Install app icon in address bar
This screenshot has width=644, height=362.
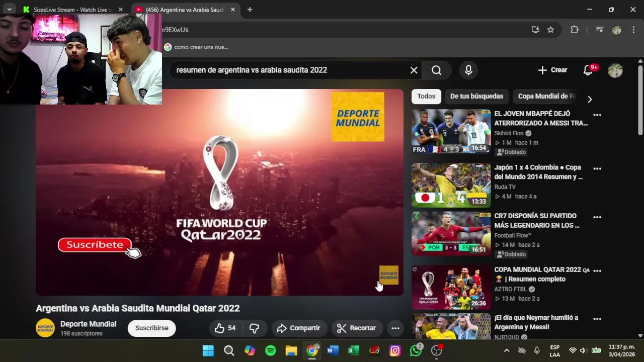click(535, 30)
